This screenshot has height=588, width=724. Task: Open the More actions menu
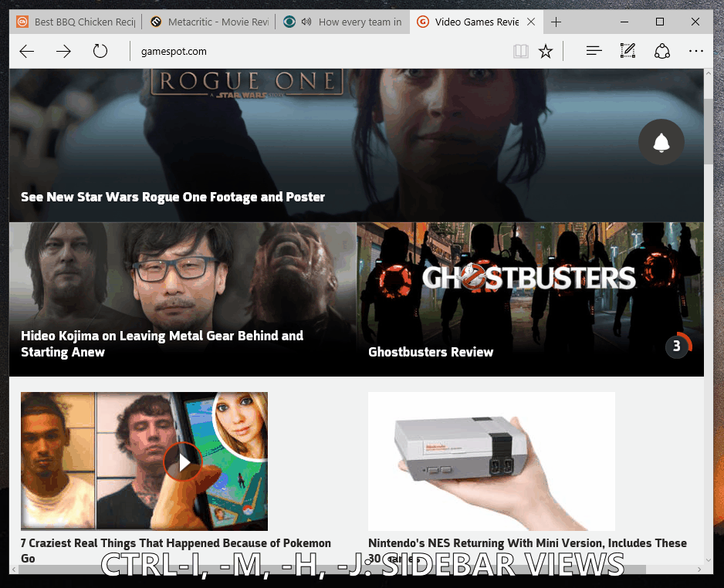(x=696, y=51)
